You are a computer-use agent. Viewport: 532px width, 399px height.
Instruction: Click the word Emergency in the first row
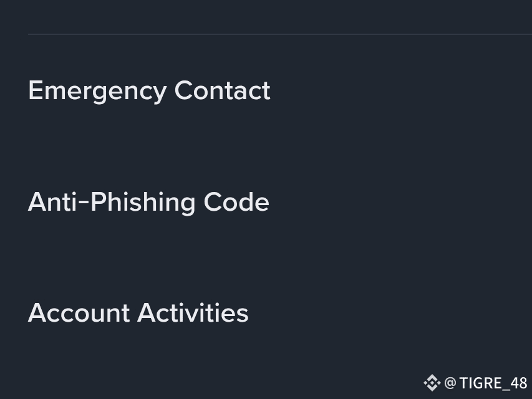(97, 90)
